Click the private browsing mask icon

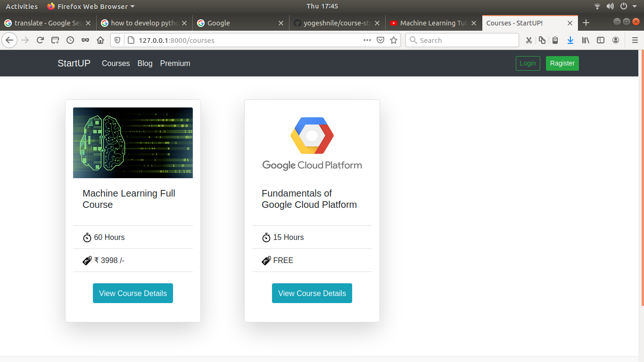tap(85, 40)
